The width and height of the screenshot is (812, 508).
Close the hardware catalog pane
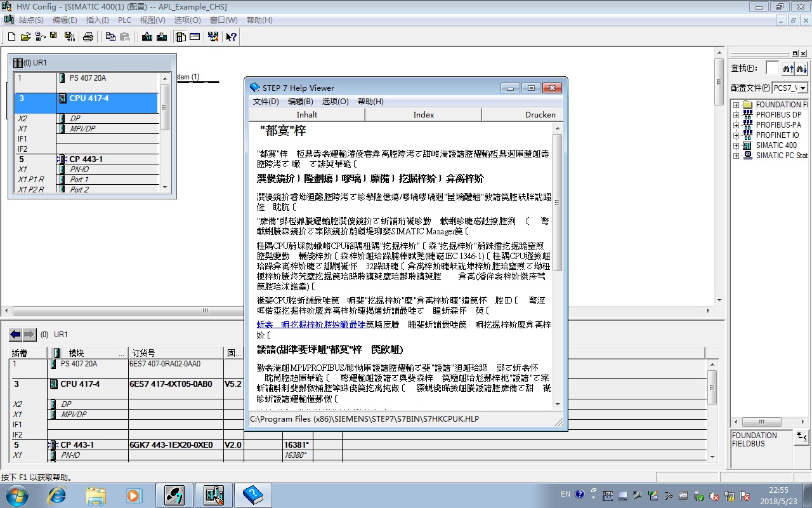pos(804,54)
